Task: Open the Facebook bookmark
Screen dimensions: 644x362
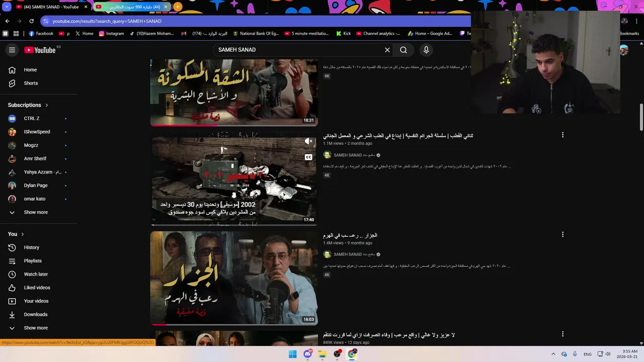Action: point(41,34)
